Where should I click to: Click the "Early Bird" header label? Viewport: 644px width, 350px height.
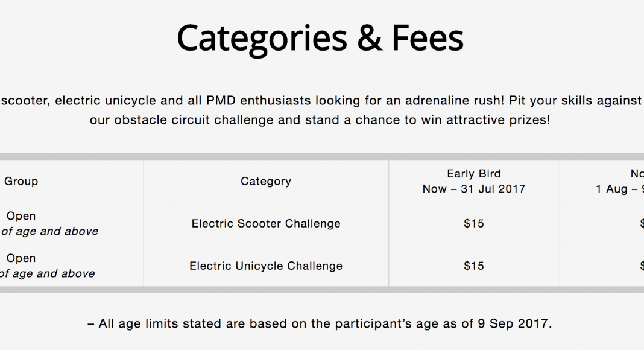click(474, 174)
